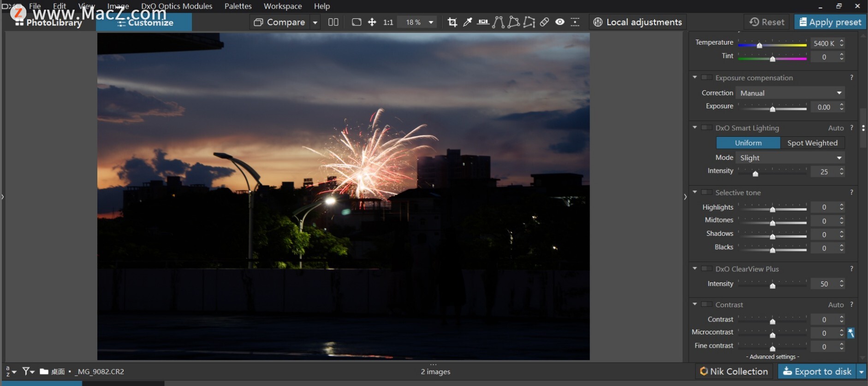The image size is (868, 386).
Task: Select the Crop tool
Action: 452,22
